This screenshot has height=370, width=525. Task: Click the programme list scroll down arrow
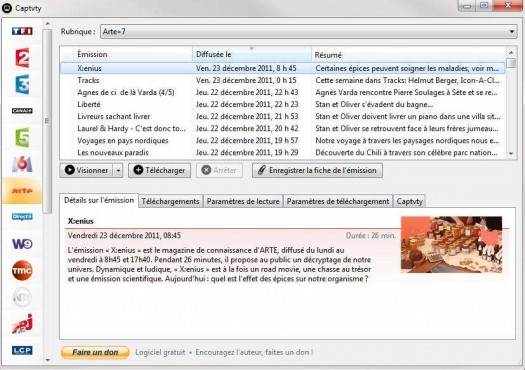tap(511, 154)
